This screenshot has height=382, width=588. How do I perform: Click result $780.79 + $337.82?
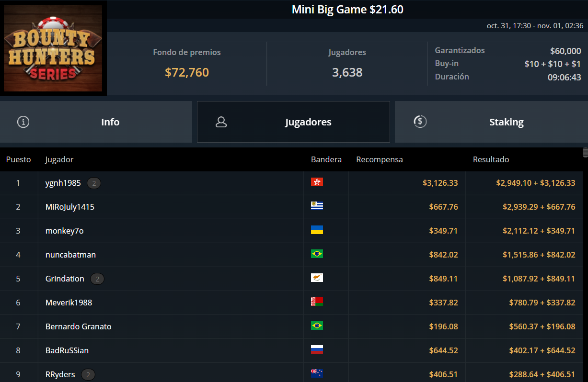(x=542, y=303)
